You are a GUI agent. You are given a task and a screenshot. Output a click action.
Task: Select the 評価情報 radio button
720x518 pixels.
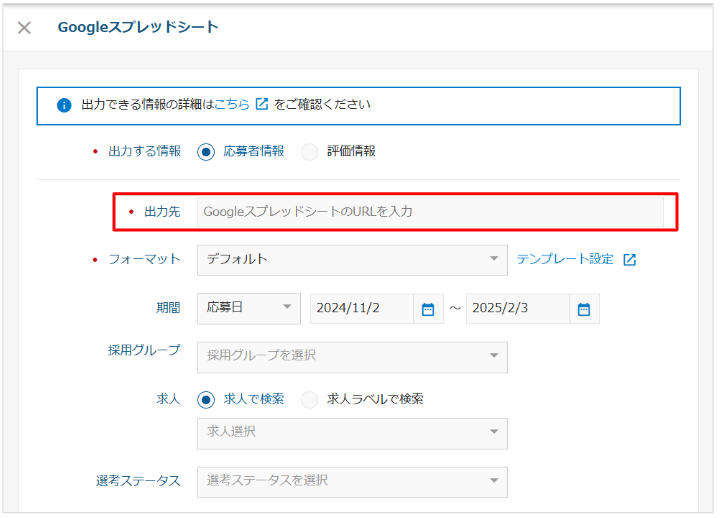tap(309, 152)
